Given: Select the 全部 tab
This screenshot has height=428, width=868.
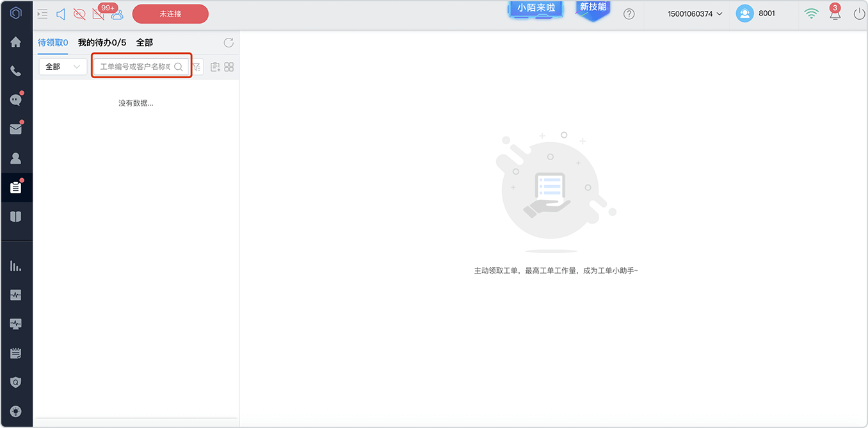Looking at the screenshot, I should (145, 43).
